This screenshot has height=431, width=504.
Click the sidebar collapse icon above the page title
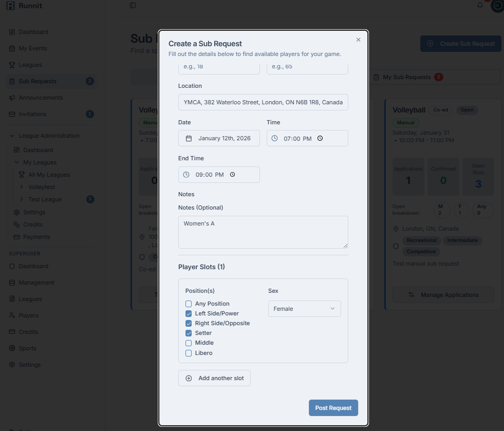(x=133, y=5)
